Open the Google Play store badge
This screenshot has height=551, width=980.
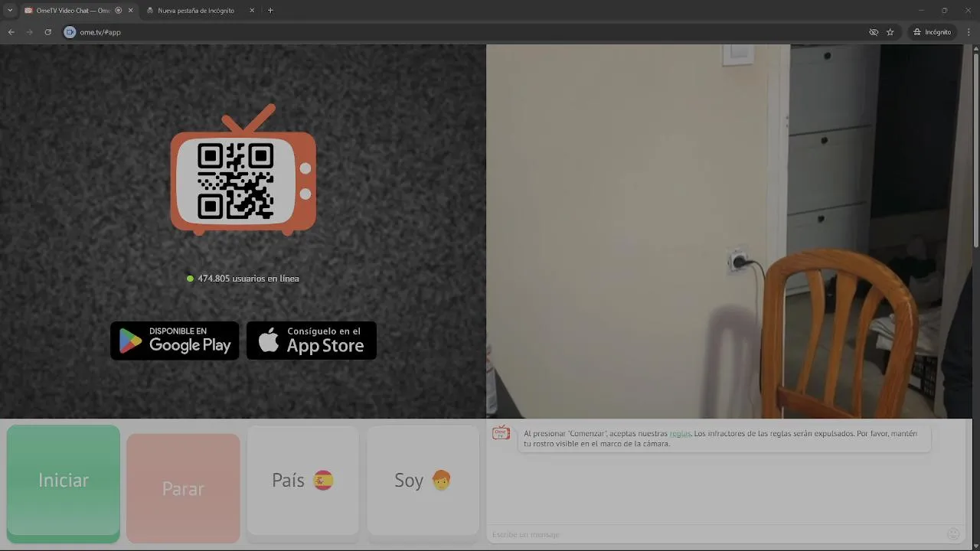pos(175,341)
